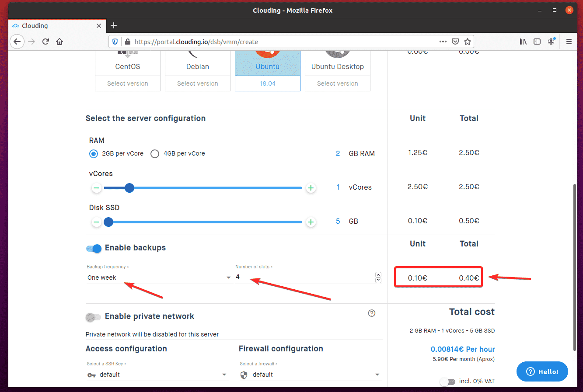Select the Ubuntu Desktop operating system

pos(338,63)
